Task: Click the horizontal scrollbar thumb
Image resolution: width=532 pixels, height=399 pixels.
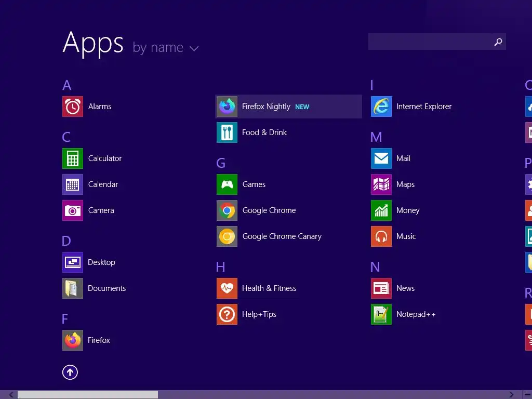Action: 88,395
